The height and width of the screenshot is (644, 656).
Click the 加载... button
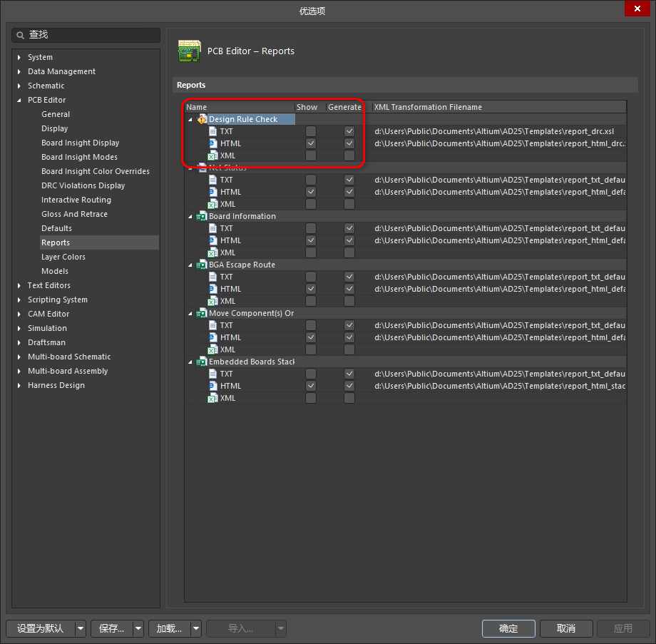coord(170,628)
